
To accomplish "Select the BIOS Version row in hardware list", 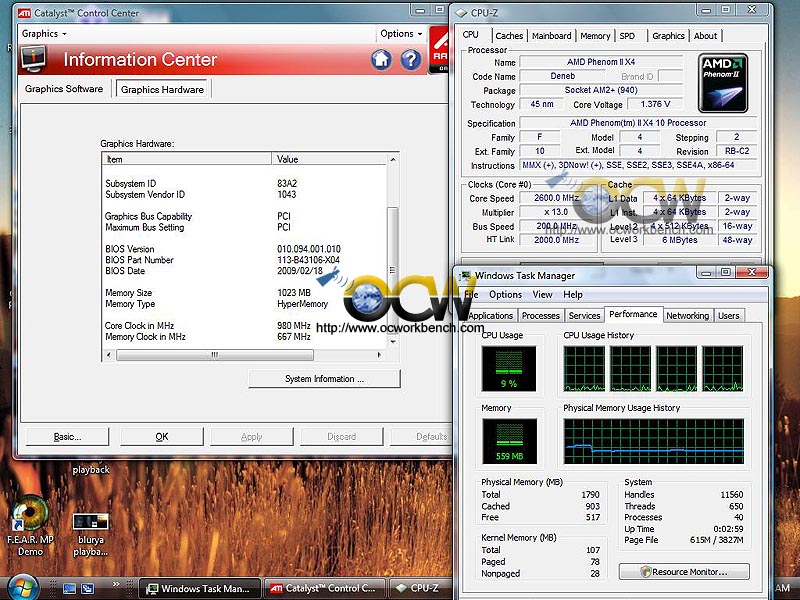I will click(x=245, y=249).
